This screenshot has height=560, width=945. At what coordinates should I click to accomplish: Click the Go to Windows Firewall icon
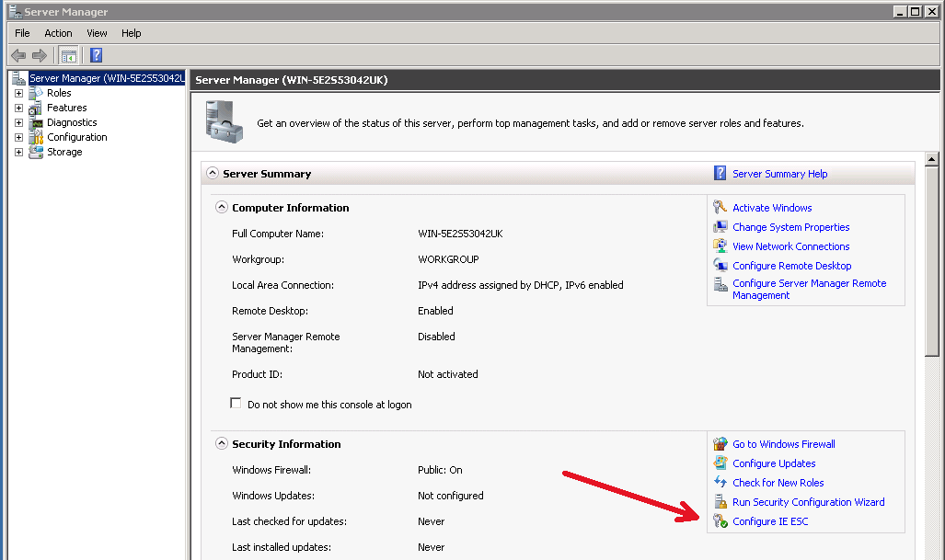(720, 444)
